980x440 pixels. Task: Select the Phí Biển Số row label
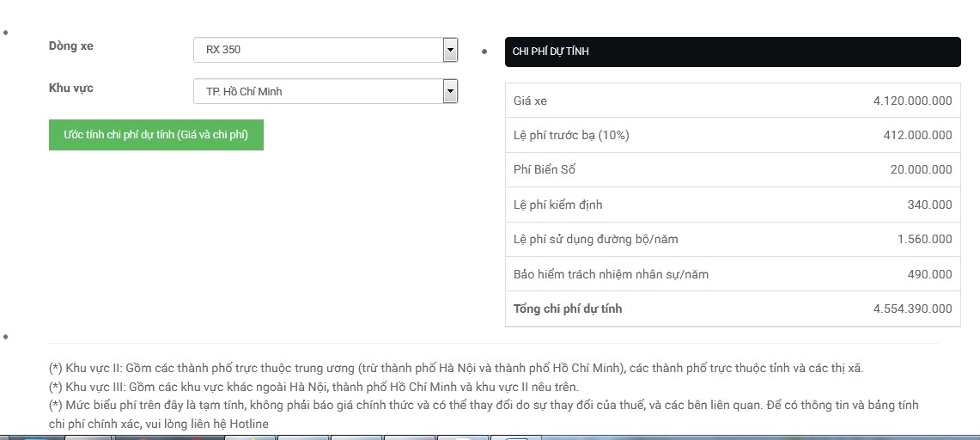tap(545, 170)
